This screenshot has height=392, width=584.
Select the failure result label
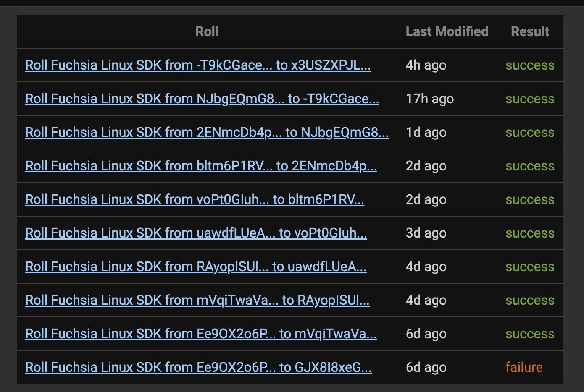(524, 367)
